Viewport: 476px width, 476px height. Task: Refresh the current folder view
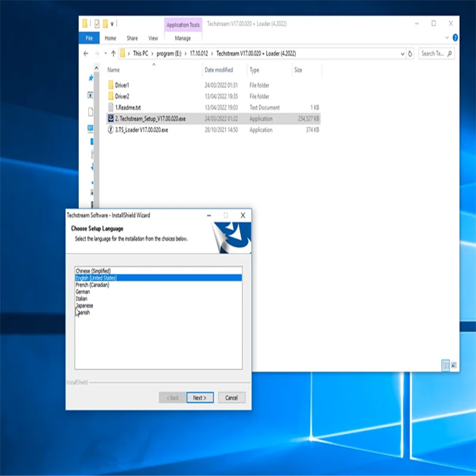[x=410, y=54]
